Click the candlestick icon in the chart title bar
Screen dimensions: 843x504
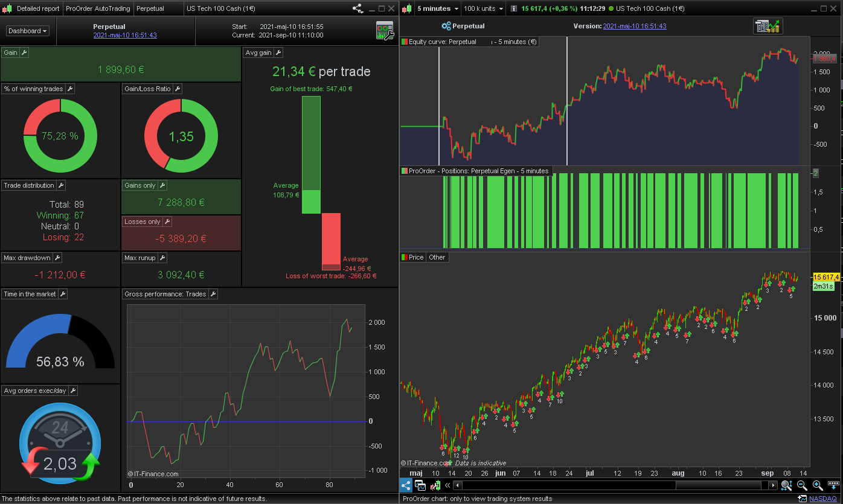[407, 8]
